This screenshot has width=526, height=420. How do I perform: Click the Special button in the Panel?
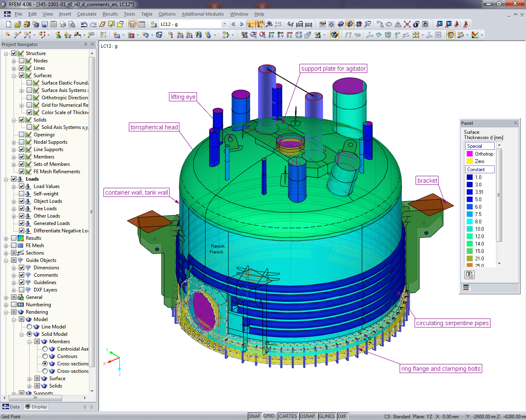(x=480, y=146)
